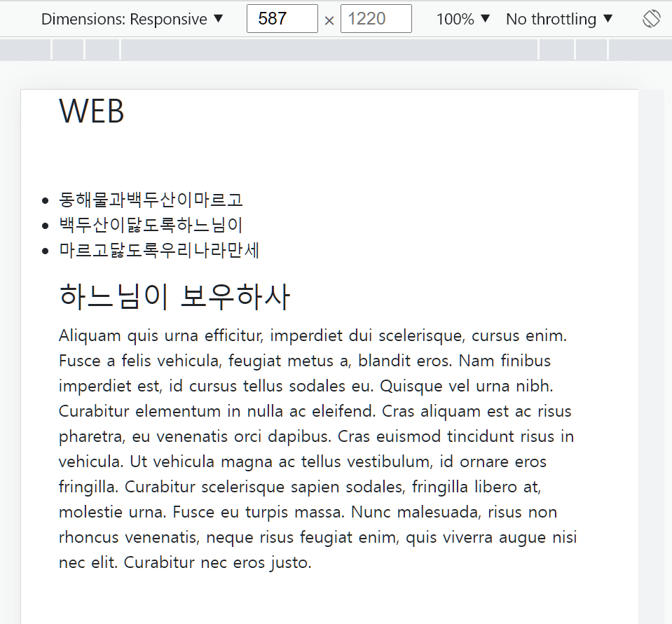Open the Dimensions: Responsive device dropdown

[x=132, y=19]
